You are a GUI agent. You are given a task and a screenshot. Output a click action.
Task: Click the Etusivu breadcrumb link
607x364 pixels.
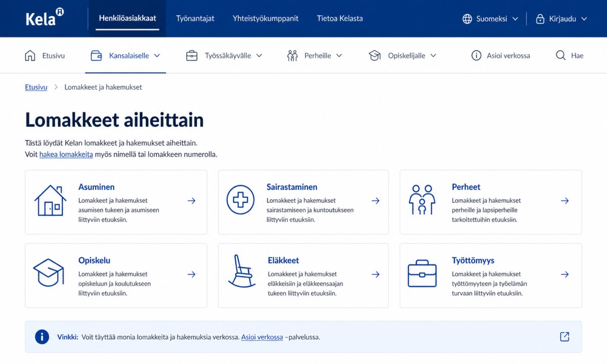tap(36, 87)
